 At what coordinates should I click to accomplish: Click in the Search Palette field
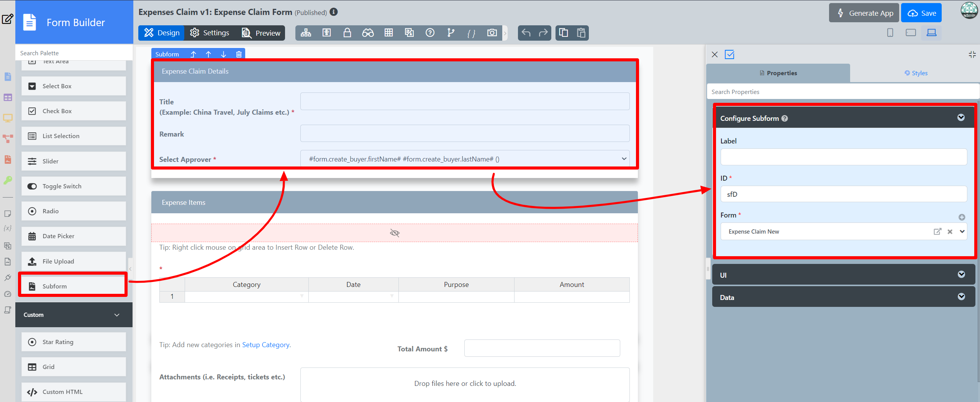point(74,53)
